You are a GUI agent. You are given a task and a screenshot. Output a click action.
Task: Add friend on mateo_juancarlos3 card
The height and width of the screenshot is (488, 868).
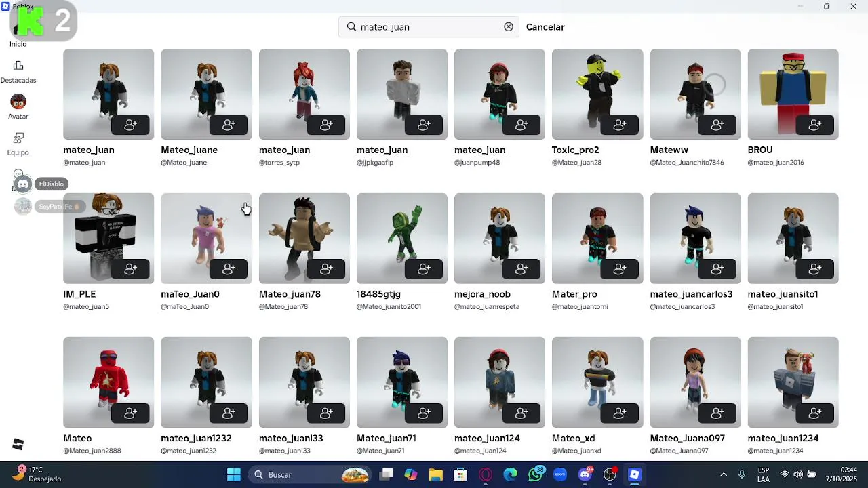[717, 269]
